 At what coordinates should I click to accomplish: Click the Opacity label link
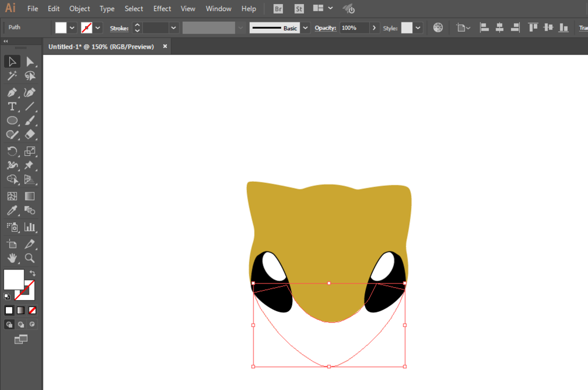click(x=325, y=28)
